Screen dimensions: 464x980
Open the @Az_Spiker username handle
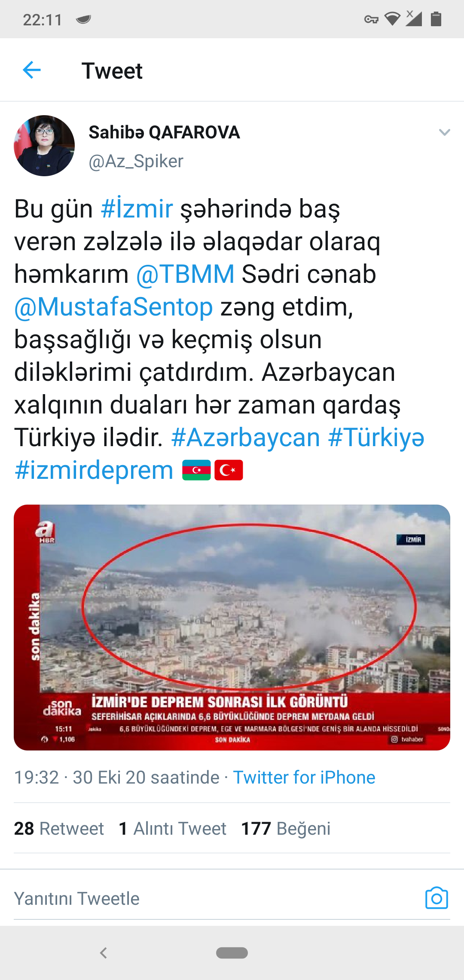click(x=136, y=162)
